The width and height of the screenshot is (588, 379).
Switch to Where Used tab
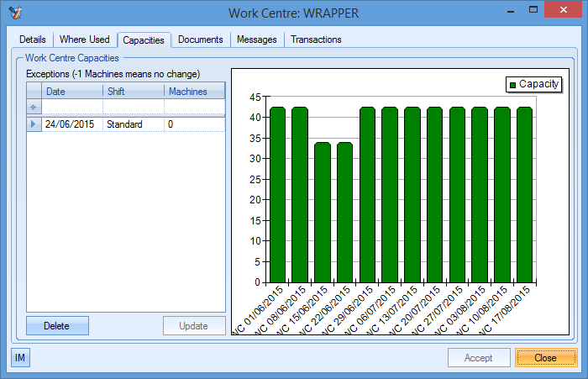coord(84,39)
